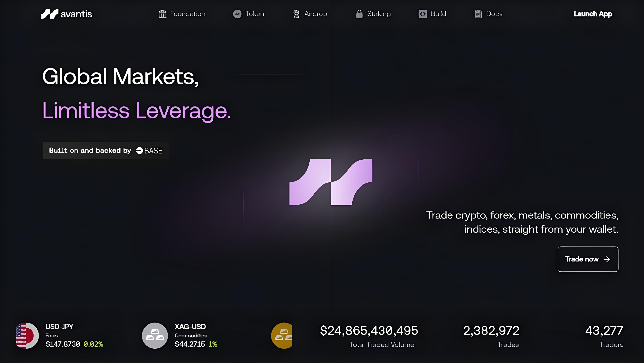Go to the Airdrop page
The image size is (644, 363).
[316, 14]
